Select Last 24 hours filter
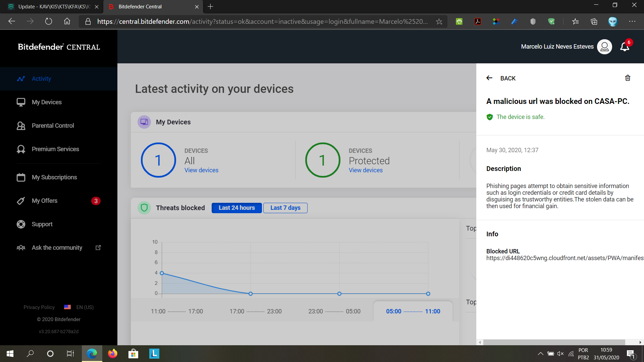This screenshot has width=644, height=362. point(236,208)
